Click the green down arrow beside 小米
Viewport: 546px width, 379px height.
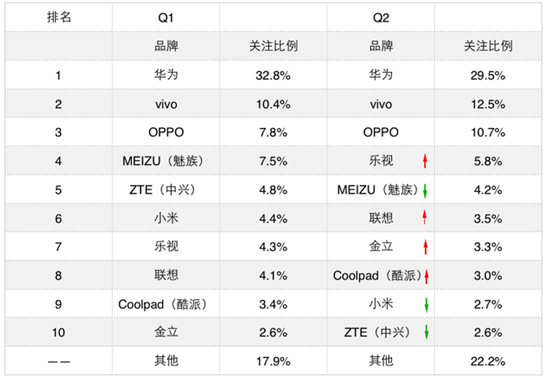tap(427, 305)
